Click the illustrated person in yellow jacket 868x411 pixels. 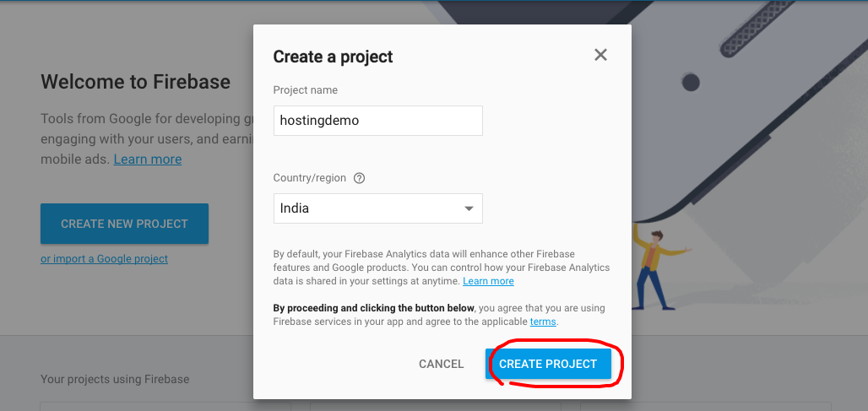651,262
